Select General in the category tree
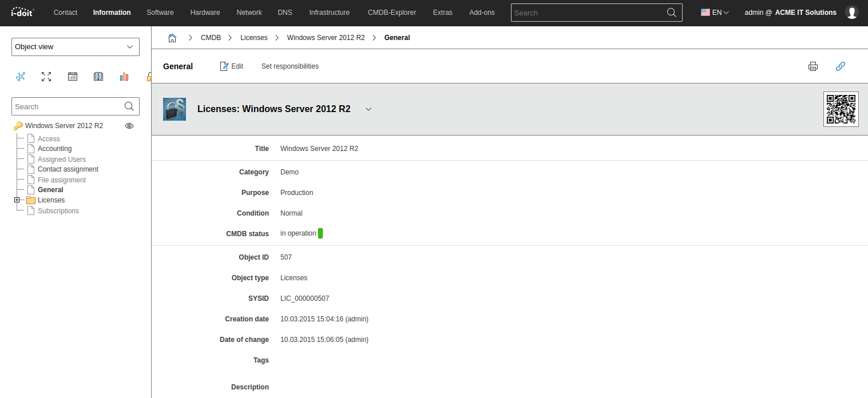The width and height of the screenshot is (868, 398). [50, 190]
